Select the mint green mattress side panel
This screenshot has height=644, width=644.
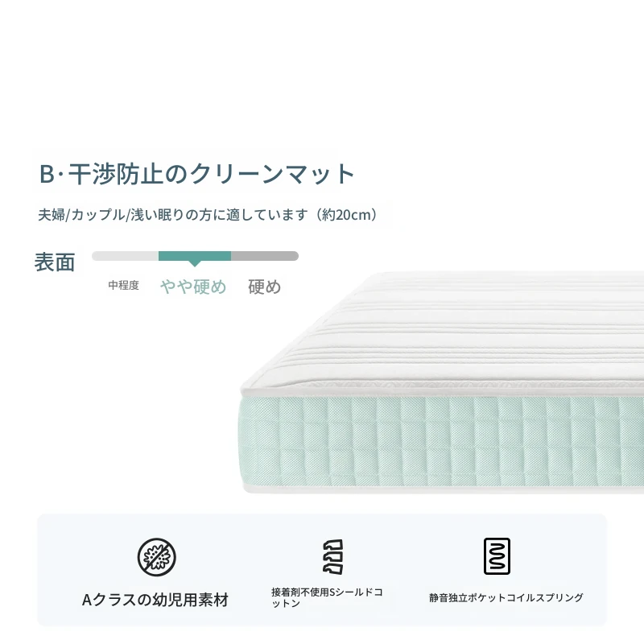441,441
